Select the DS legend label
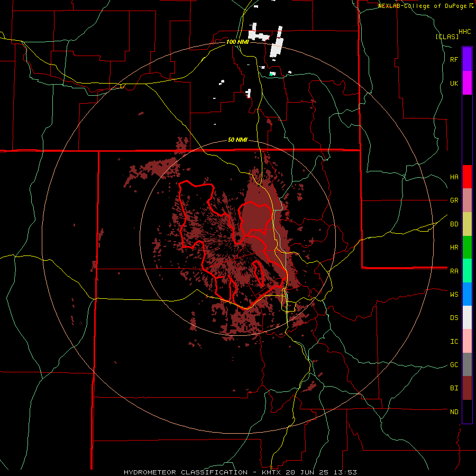476x476 pixels. 454,318
